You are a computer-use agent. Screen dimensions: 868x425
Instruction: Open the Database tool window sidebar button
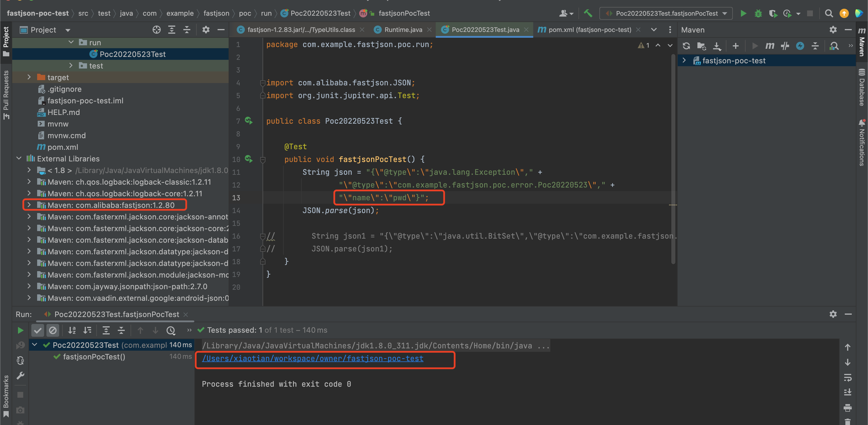pyautogui.click(x=862, y=88)
